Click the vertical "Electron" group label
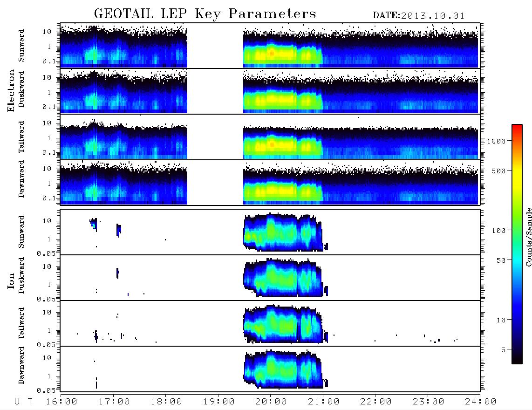The height and width of the screenshot is (410, 532). 11,91
